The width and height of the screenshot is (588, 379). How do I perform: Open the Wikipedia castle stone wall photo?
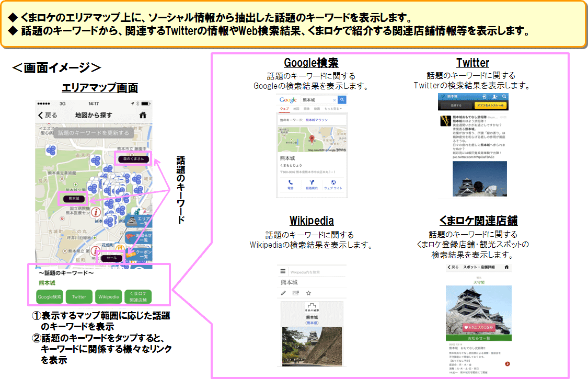pyautogui.click(x=312, y=347)
